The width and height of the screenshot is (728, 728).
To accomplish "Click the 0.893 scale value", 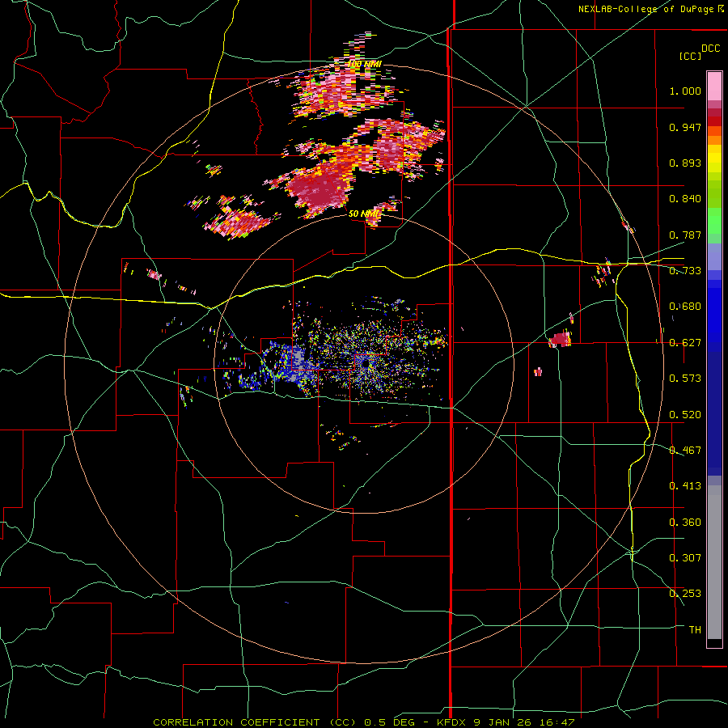I will tap(685, 163).
